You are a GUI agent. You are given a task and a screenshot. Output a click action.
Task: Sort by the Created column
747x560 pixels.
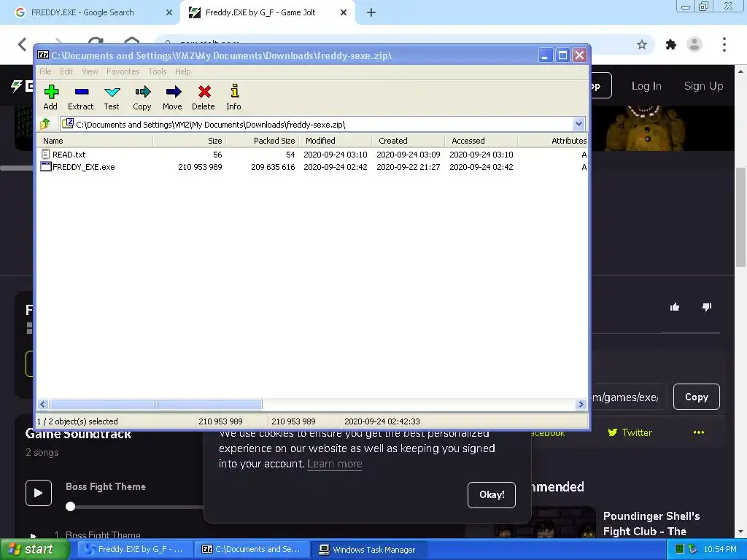point(409,141)
